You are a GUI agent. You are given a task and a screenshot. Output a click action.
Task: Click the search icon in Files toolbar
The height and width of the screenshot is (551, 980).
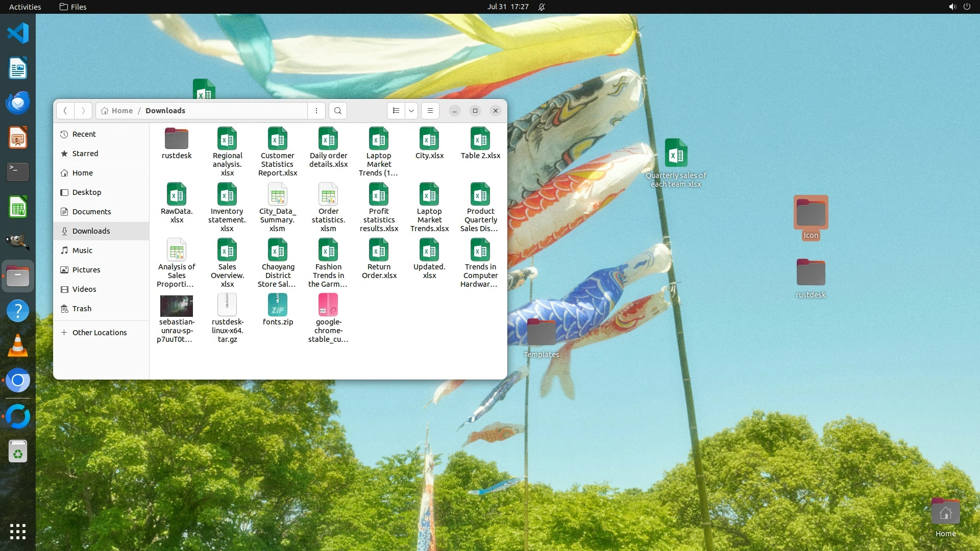point(337,111)
